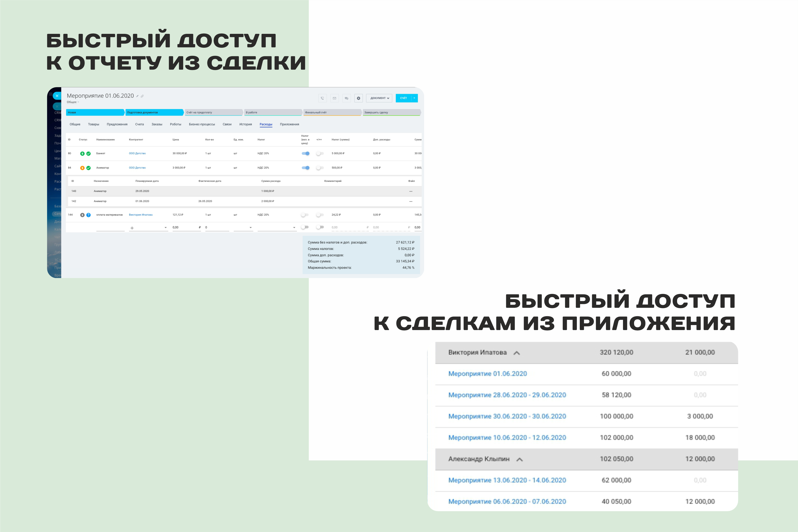Click the blue question status icon in row 144
The width and height of the screenshot is (798, 532).
89,215
